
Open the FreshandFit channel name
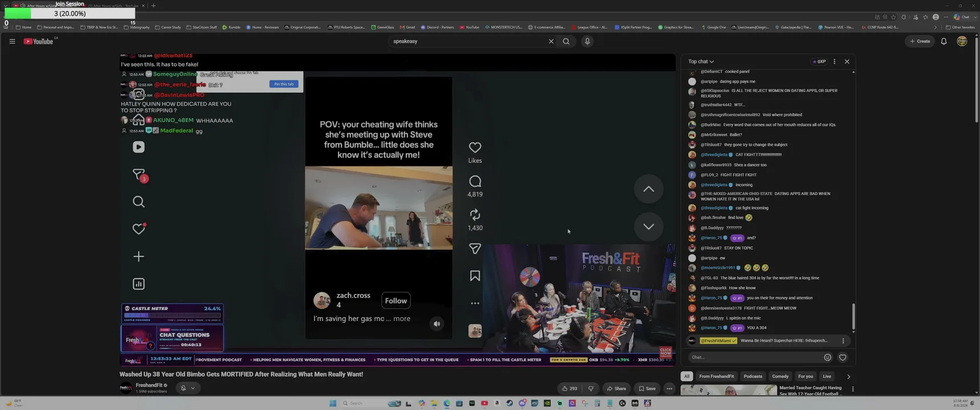pos(149,386)
